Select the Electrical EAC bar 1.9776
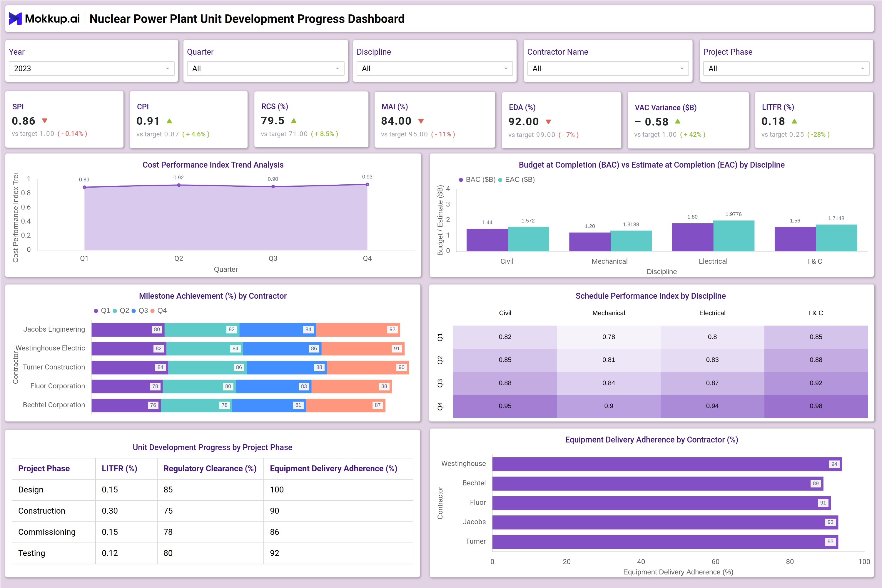 coord(734,236)
